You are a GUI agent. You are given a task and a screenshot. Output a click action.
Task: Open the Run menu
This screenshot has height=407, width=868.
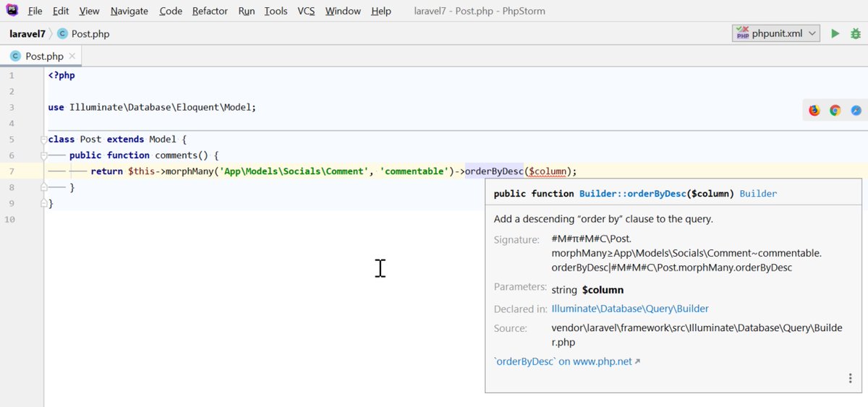pyautogui.click(x=247, y=11)
